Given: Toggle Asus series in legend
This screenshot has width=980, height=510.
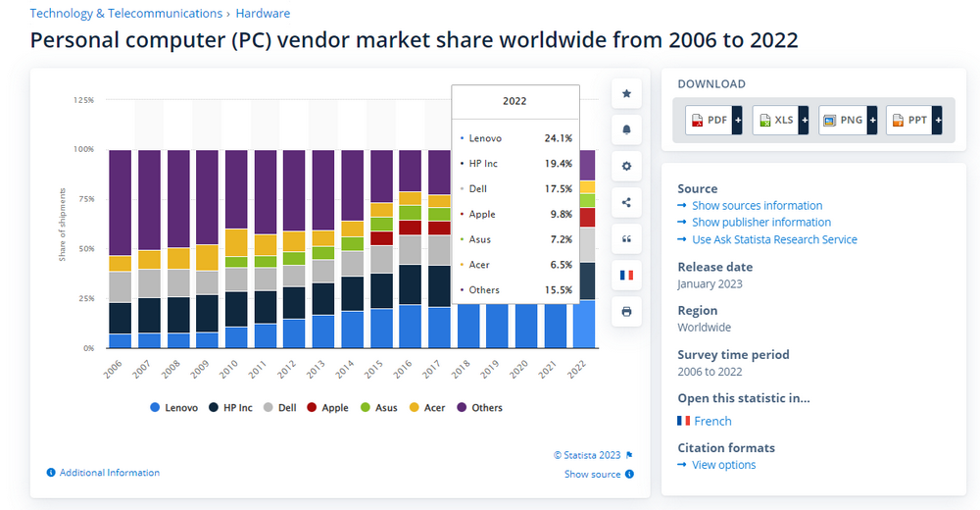Looking at the screenshot, I should (378, 407).
